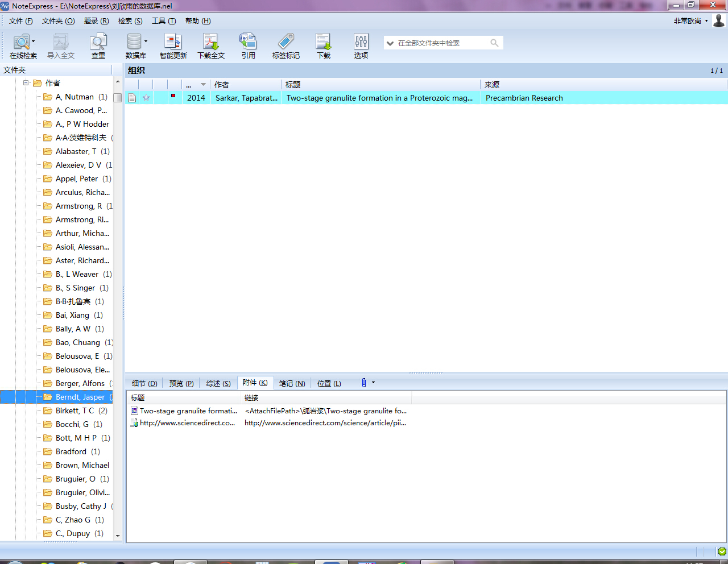Open the 检索 (S) menu
Viewport: 728px width, 564px height.
pos(130,21)
